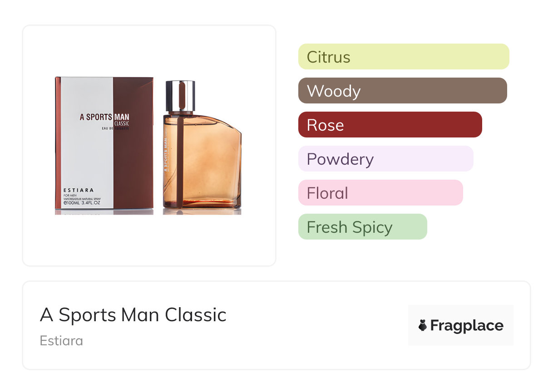
Task: Click the silver cap of the bottle
Action: [x=180, y=95]
